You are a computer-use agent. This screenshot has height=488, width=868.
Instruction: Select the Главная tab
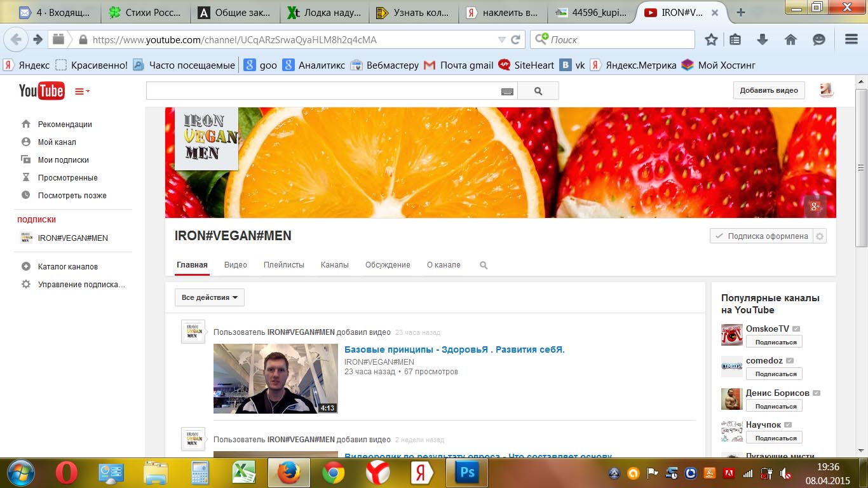[192, 265]
